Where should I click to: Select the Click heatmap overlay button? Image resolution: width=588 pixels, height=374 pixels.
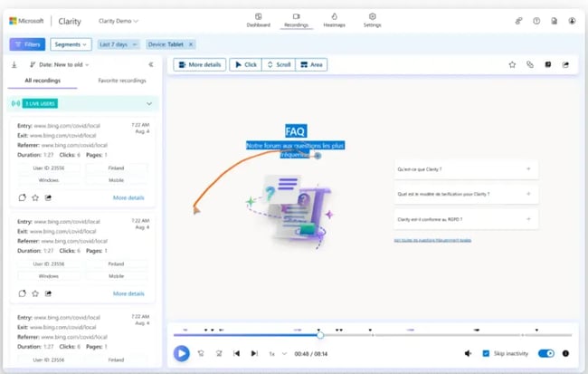pyautogui.click(x=246, y=64)
